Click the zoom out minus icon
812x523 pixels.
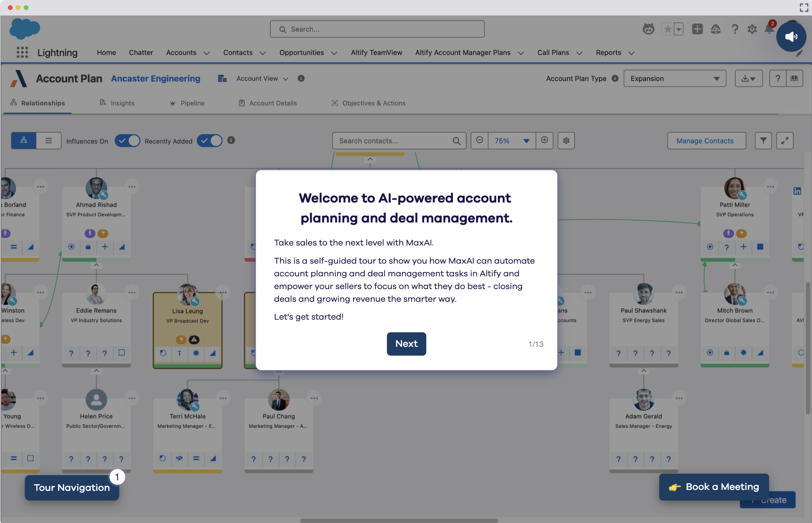[x=479, y=140]
